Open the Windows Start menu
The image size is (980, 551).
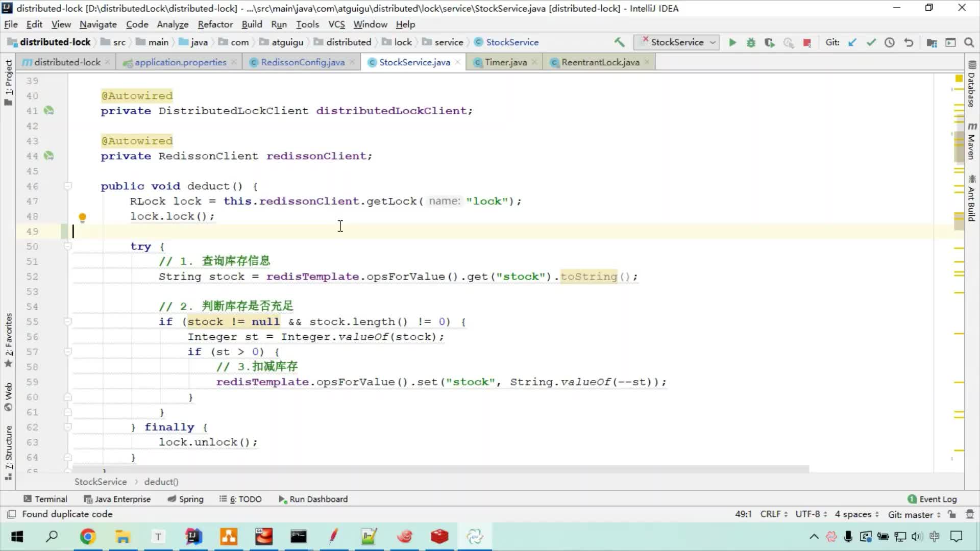point(17,537)
